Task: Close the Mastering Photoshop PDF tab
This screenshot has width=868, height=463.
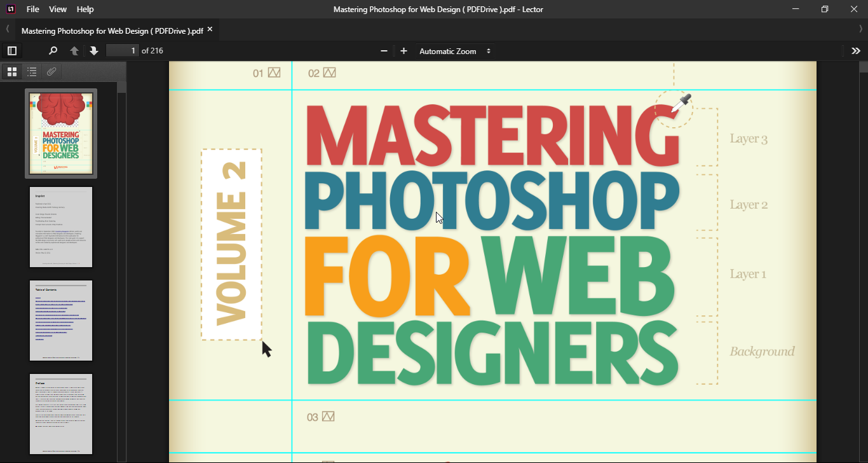Action: pyautogui.click(x=210, y=29)
